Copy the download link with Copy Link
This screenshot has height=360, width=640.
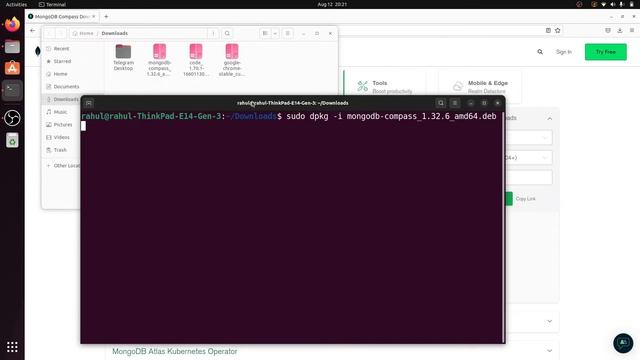pyautogui.click(x=525, y=199)
